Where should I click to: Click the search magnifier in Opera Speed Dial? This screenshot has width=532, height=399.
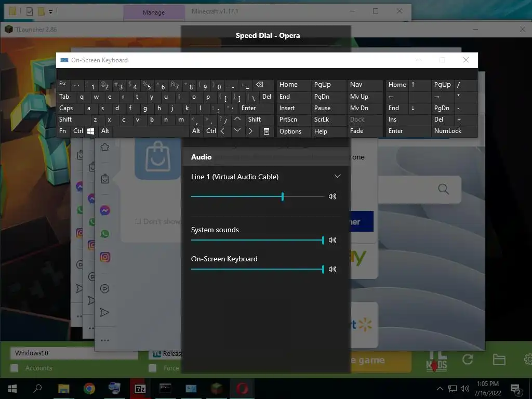[443, 189]
